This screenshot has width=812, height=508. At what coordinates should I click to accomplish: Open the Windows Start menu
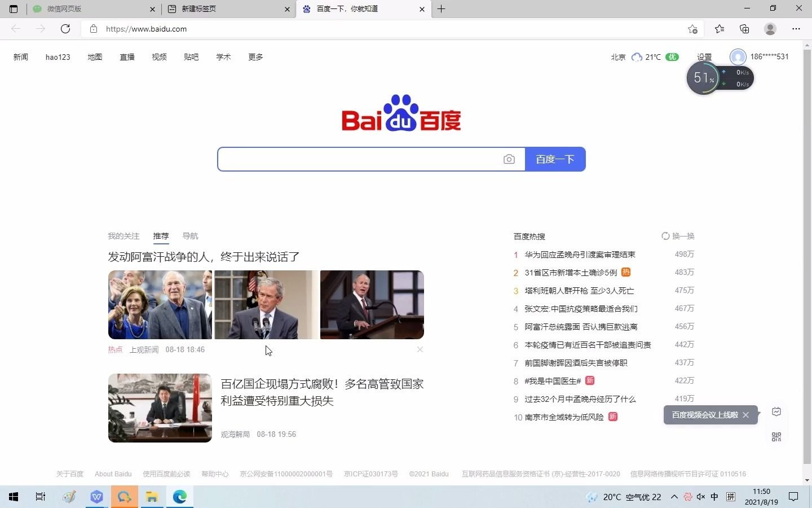coord(14,497)
